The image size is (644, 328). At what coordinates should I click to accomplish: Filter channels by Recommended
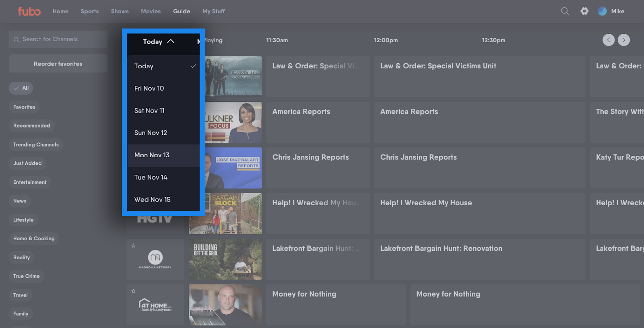[32, 126]
